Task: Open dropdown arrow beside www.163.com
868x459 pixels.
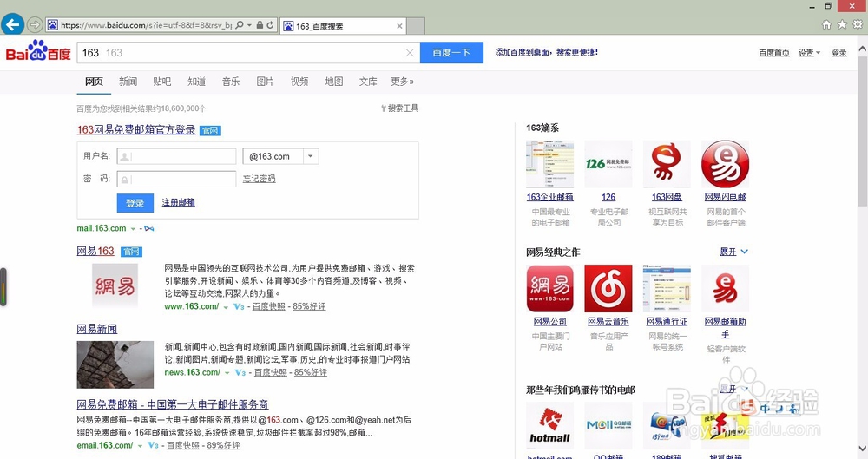Action: click(226, 307)
